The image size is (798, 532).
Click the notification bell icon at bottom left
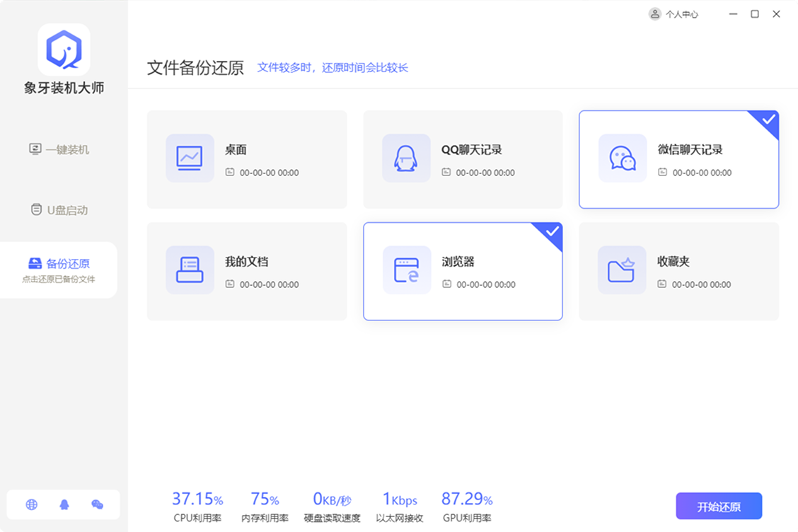(x=64, y=505)
